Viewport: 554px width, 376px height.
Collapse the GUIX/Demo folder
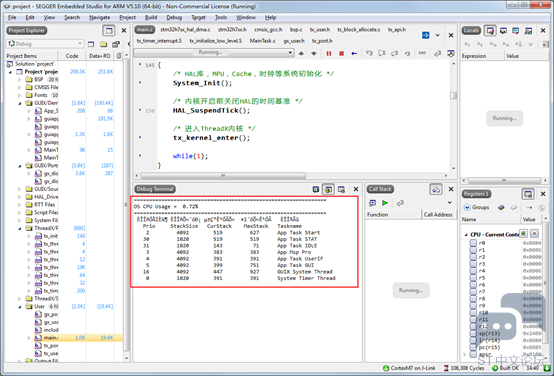[20, 103]
